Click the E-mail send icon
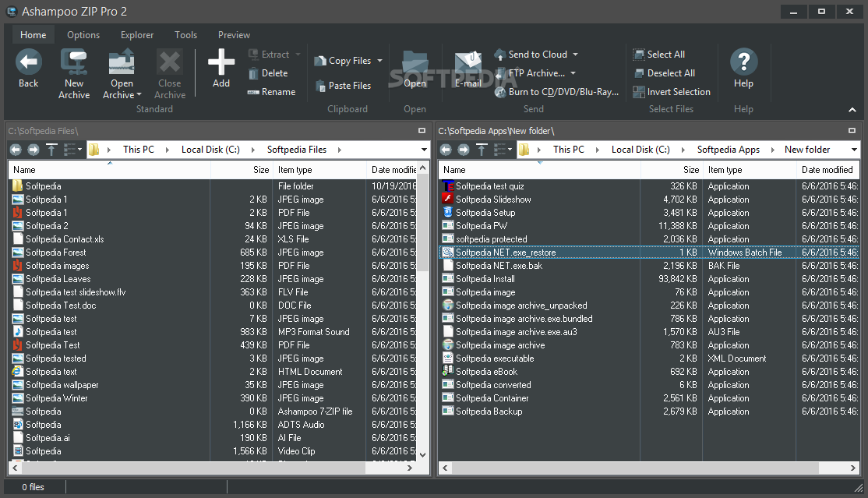Screen dimensions: 868x498 pos(468,63)
